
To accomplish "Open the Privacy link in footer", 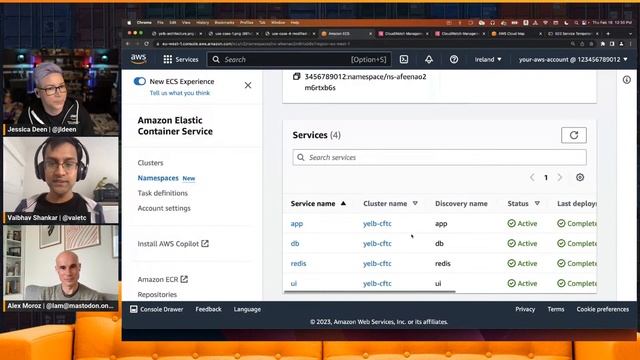I will tap(525, 309).
